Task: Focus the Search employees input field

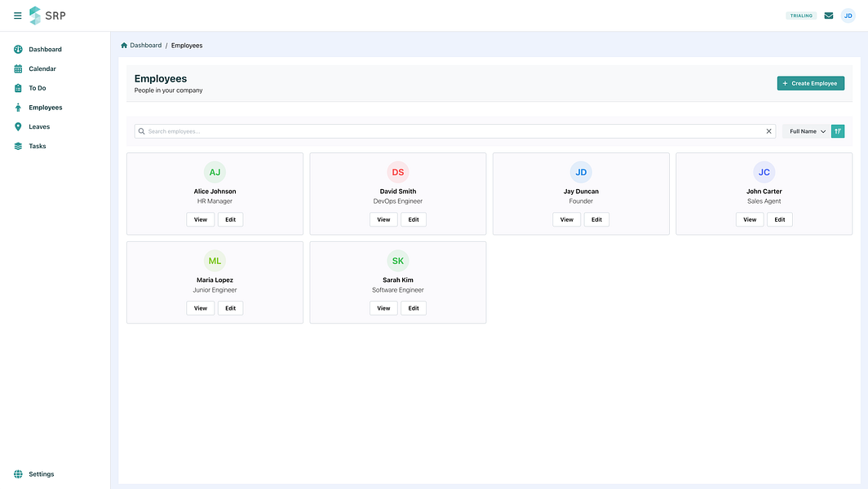Action: (x=455, y=131)
